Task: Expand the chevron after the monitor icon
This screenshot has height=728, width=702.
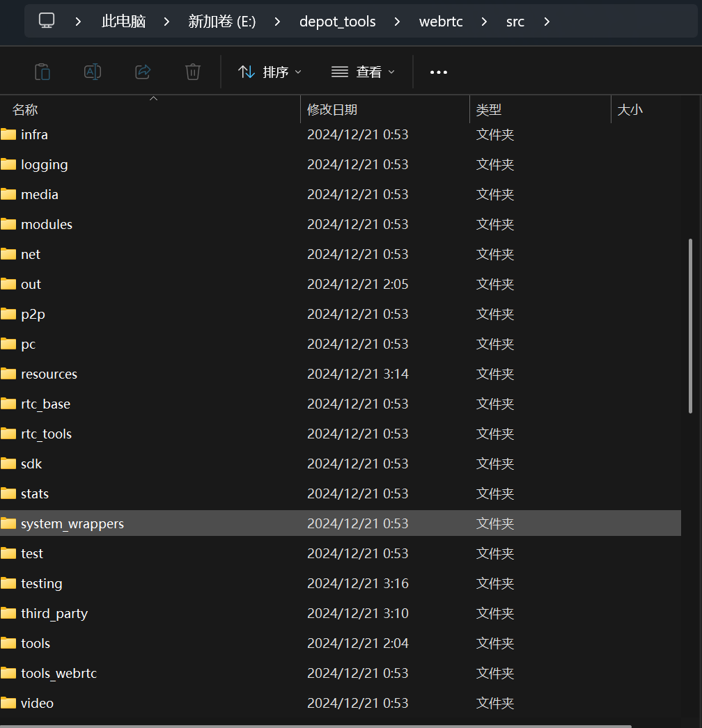Action: pyautogui.click(x=78, y=22)
